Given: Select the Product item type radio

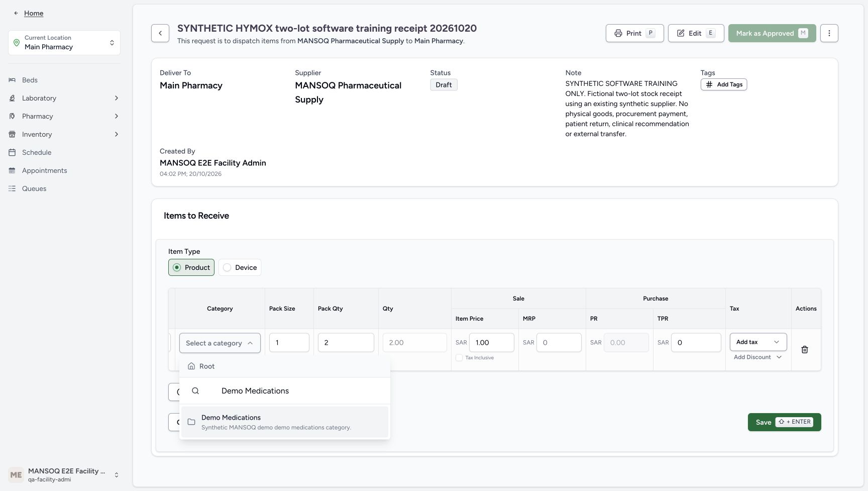Looking at the screenshot, I should pyautogui.click(x=177, y=267).
